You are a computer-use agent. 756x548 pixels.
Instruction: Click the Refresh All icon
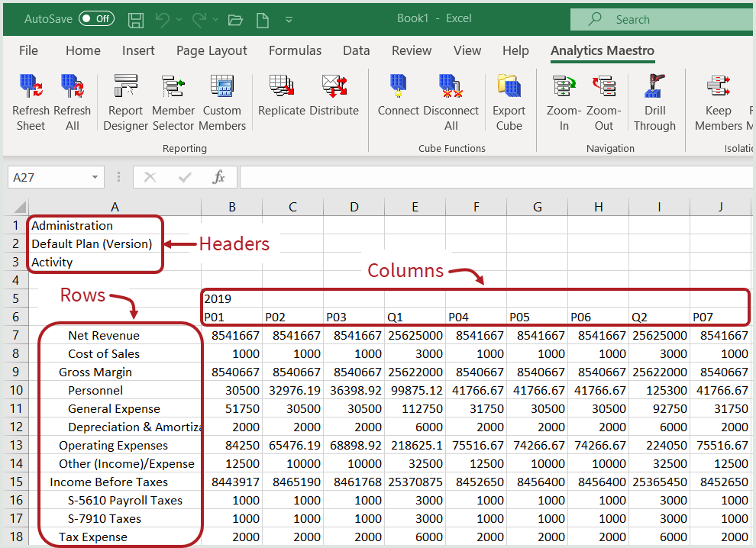click(73, 87)
